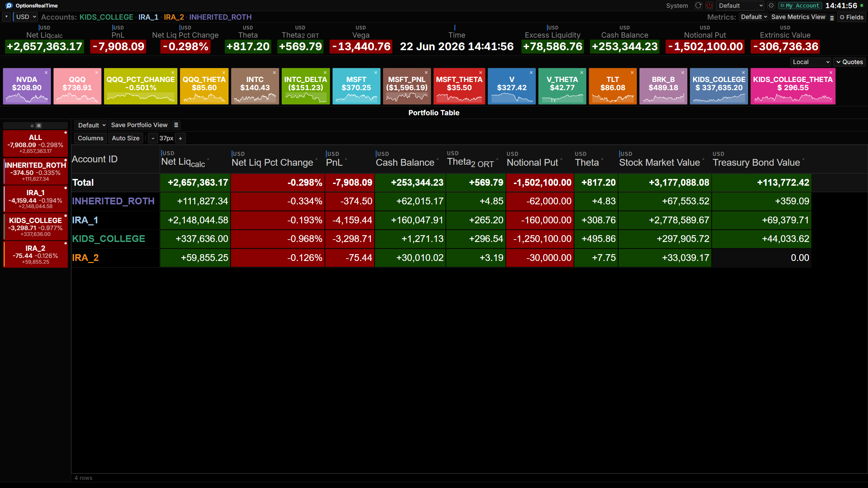Screen dimensions: 868x488
Task: Click the system refresh icon
Action: pyautogui.click(x=698, y=5)
